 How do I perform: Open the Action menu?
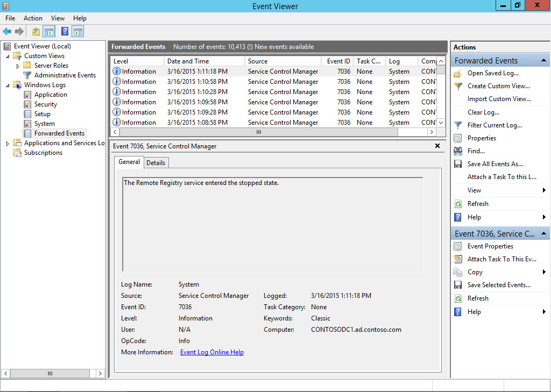pyautogui.click(x=33, y=18)
